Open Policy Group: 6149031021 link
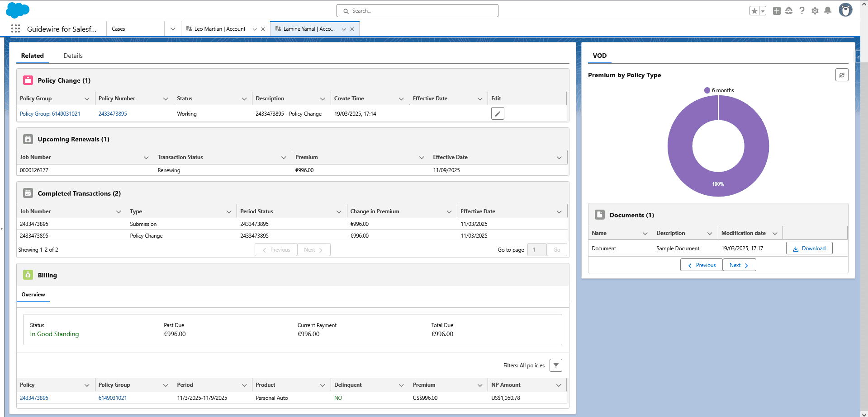The height and width of the screenshot is (417, 868). pyautogui.click(x=50, y=114)
